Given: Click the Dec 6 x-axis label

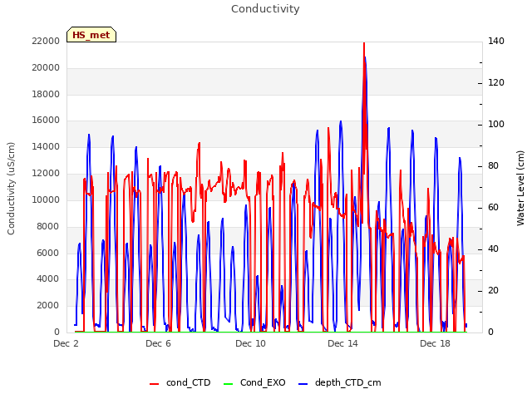Looking at the screenshot, I should [x=158, y=343].
